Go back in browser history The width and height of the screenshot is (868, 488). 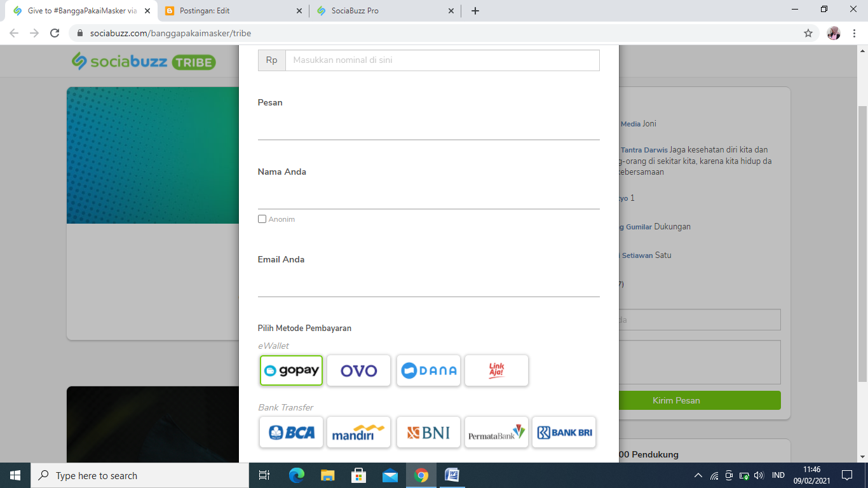[x=14, y=33]
